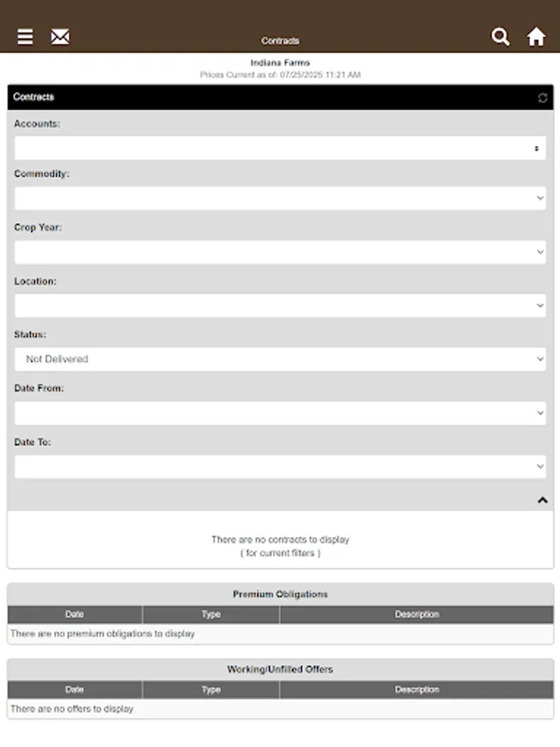Open the Location dropdown
Viewport: 560px width, 747px height.
tap(280, 305)
